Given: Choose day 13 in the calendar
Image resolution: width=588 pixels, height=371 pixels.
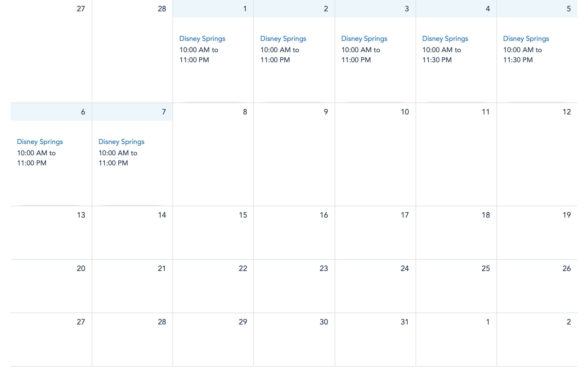Looking at the screenshot, I should 51,233.
